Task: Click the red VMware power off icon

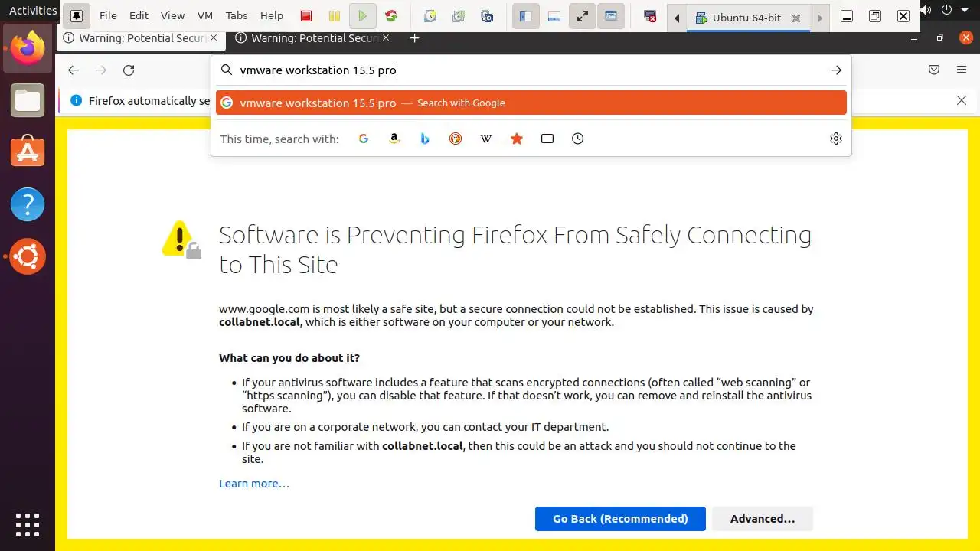Action: tap(306, 16)
